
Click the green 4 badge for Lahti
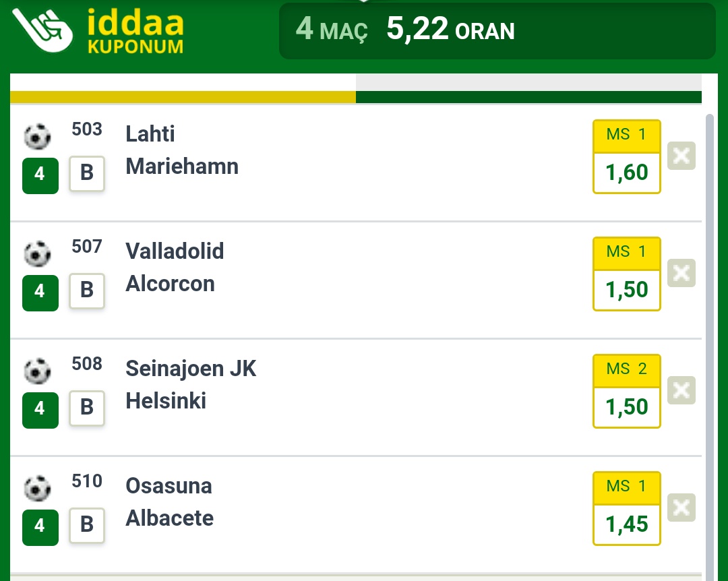tap(40, 175)
